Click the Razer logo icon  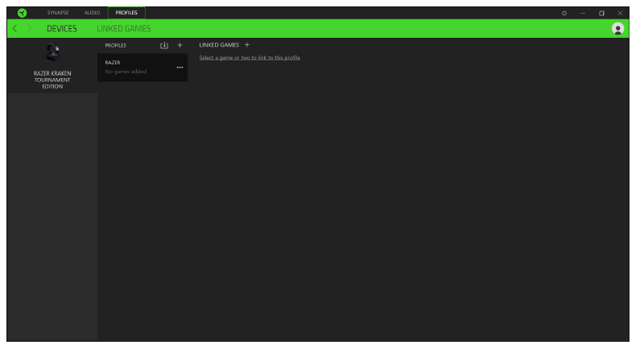coord(23,13)
